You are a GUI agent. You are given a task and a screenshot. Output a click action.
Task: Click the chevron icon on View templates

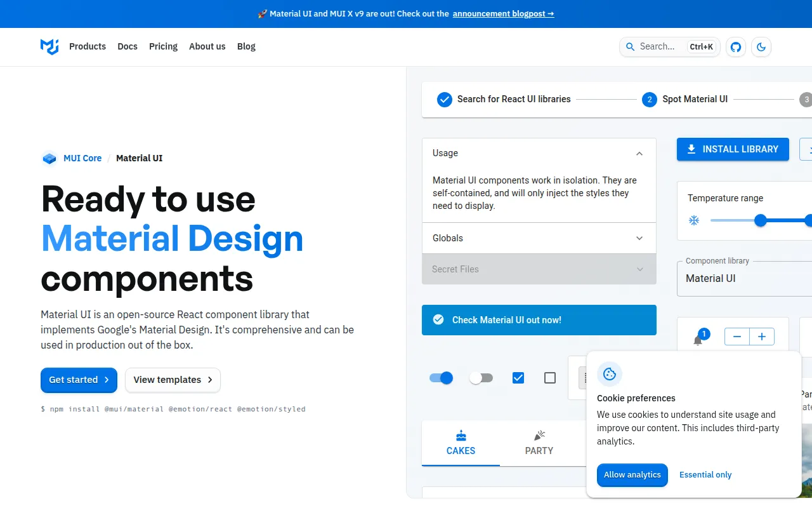(x=210, y=380)
